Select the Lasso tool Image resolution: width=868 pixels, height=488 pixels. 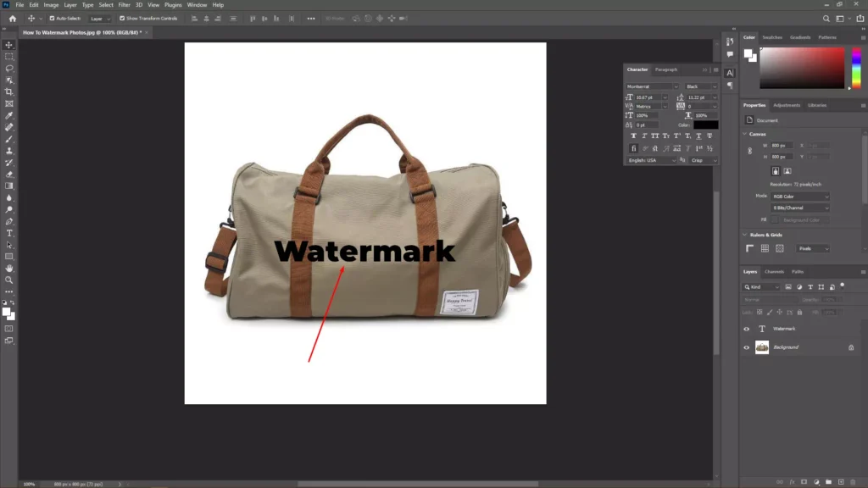coord(8,69)
